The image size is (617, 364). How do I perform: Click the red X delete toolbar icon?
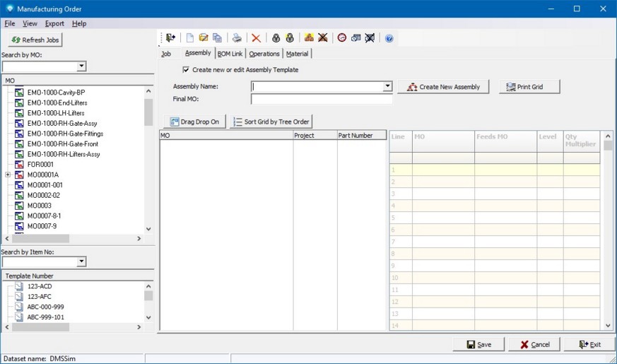(256, 38)
